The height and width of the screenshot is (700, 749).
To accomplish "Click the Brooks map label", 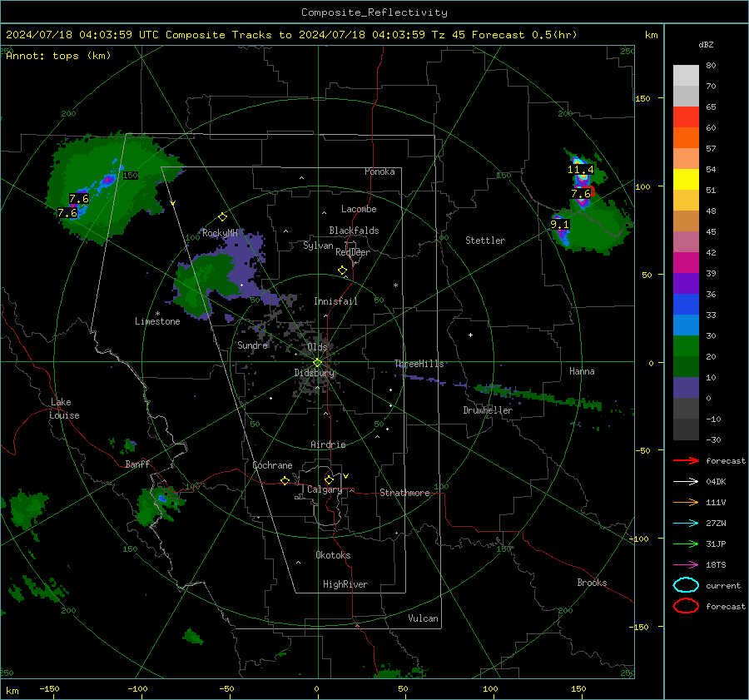I will (592, 583).
